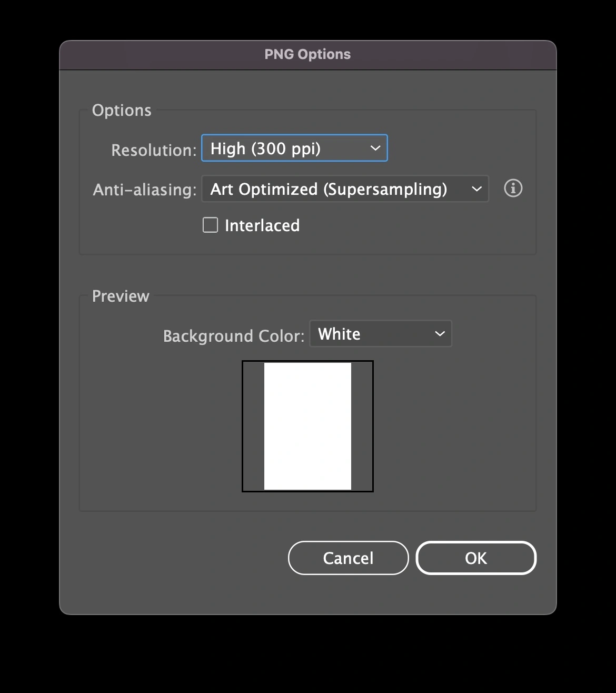
Task: Open the Anti-aliasing dropdown menu
Action: pos(345,189)
